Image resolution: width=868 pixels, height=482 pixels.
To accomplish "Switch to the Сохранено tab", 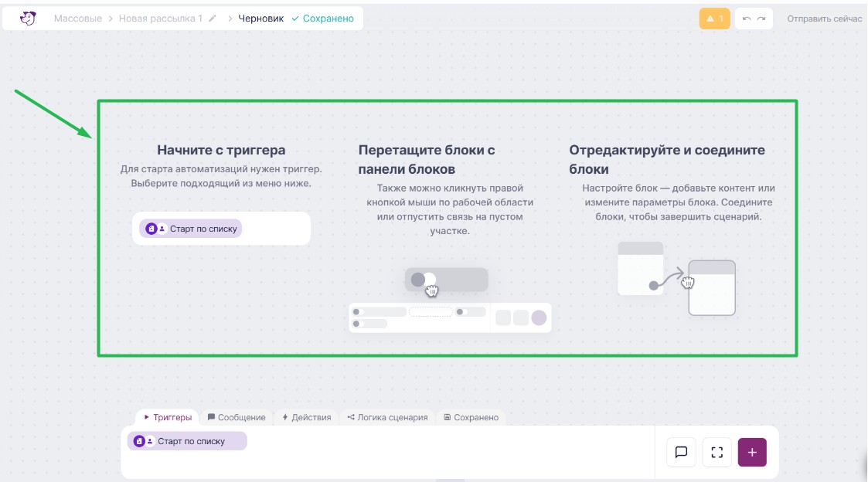I will tap(471, 417).
